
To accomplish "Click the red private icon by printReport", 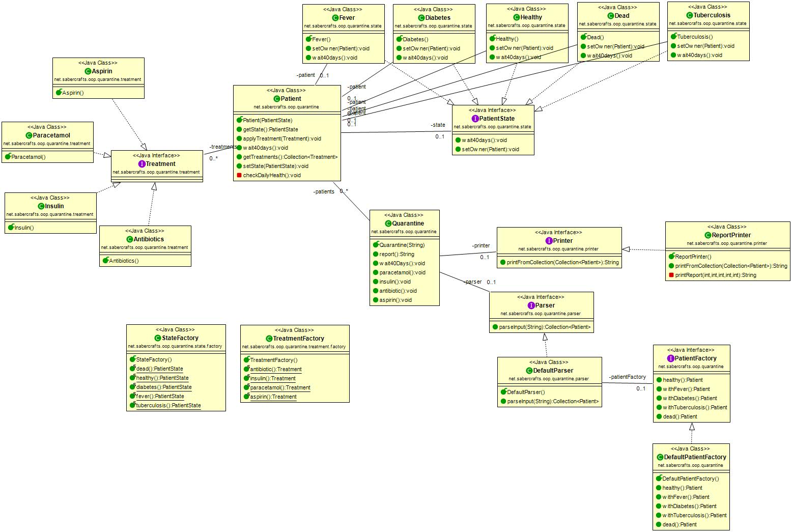I will (671, 275).
